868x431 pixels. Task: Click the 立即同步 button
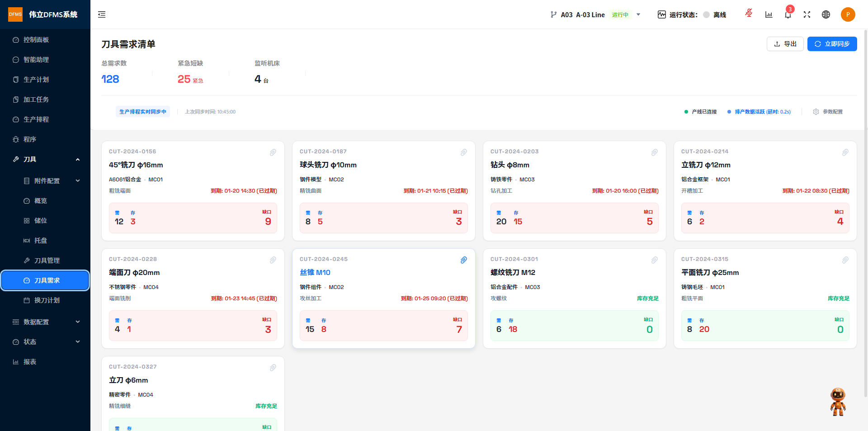[x=832, y=44]
